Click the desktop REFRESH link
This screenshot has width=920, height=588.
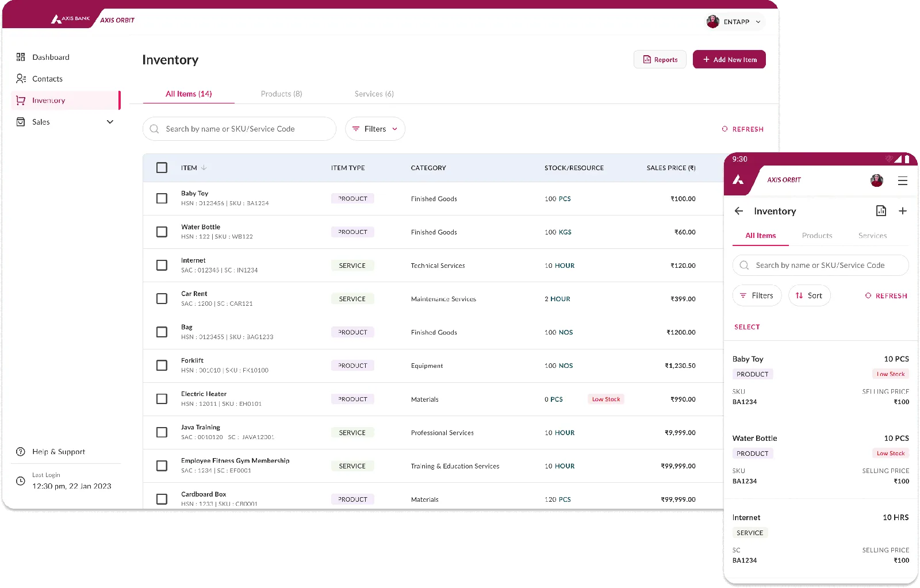[x=742, y=129]
